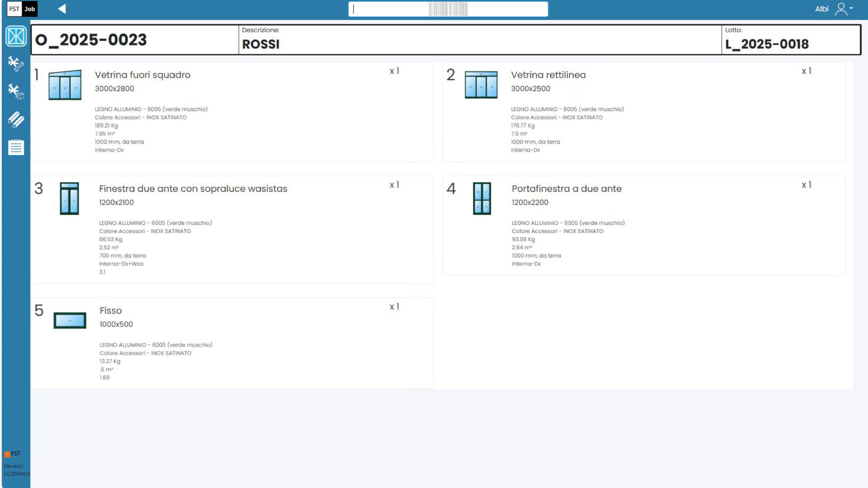
Task: Click dimension 3000x2800
Action: click(114, 89)
